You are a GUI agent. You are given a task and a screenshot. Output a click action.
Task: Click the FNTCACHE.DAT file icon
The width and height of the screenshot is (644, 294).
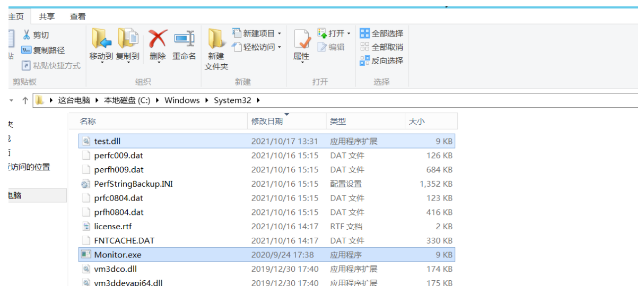click(x=86, y=240)
